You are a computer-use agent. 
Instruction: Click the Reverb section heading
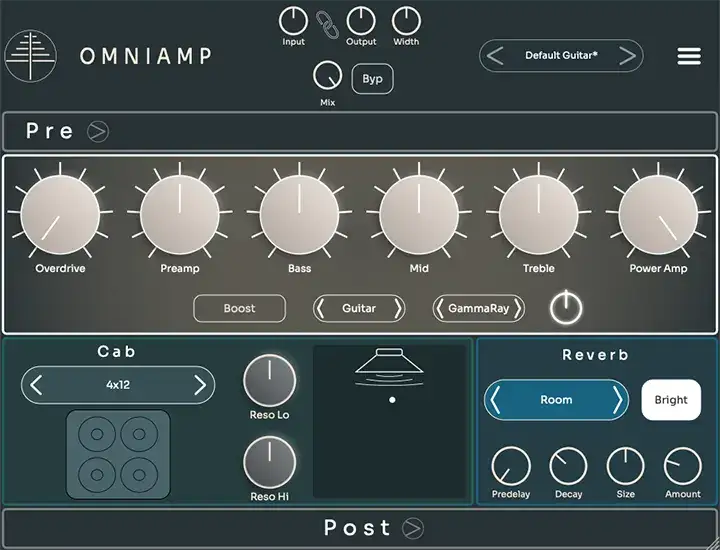point(596,355)
